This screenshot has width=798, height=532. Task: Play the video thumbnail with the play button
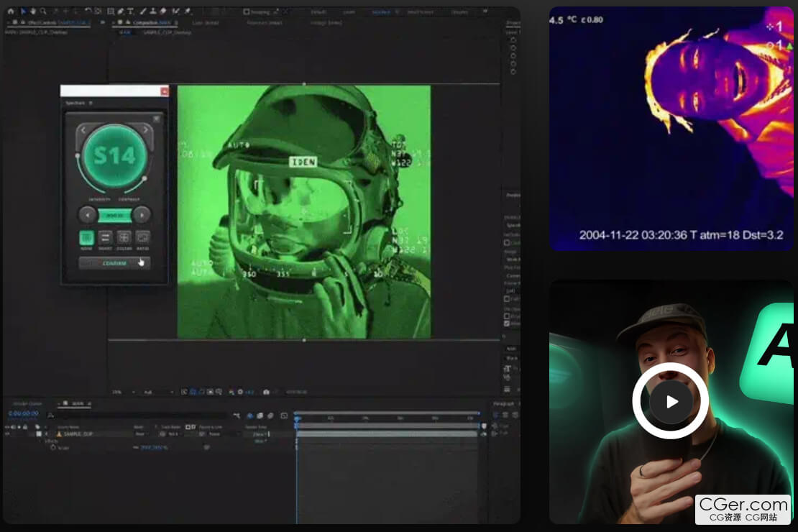coord(671,401)
